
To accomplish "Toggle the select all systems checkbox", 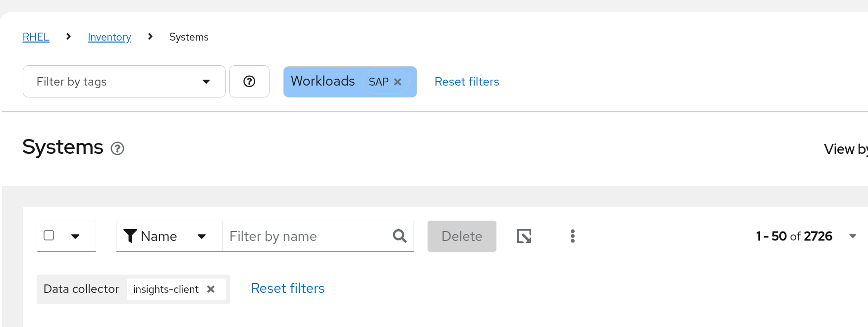I will click(49, 235).
